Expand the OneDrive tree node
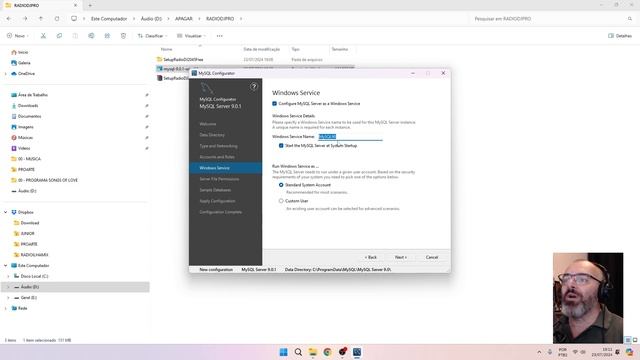 pyautogui.click(x=6, y=73)
